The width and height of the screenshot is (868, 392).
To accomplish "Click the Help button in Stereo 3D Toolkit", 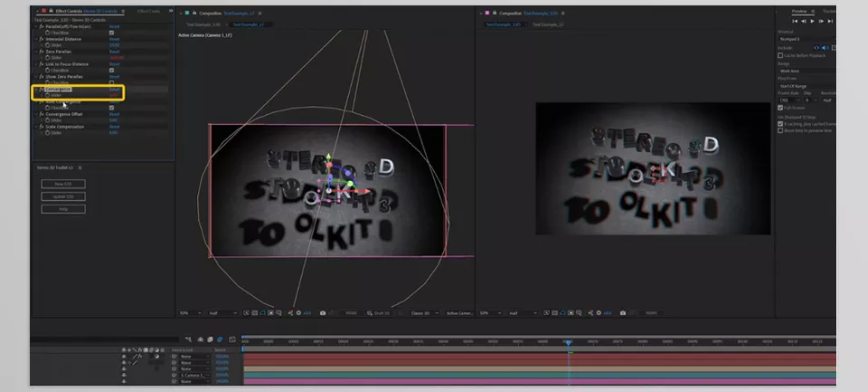I will 63,209.
